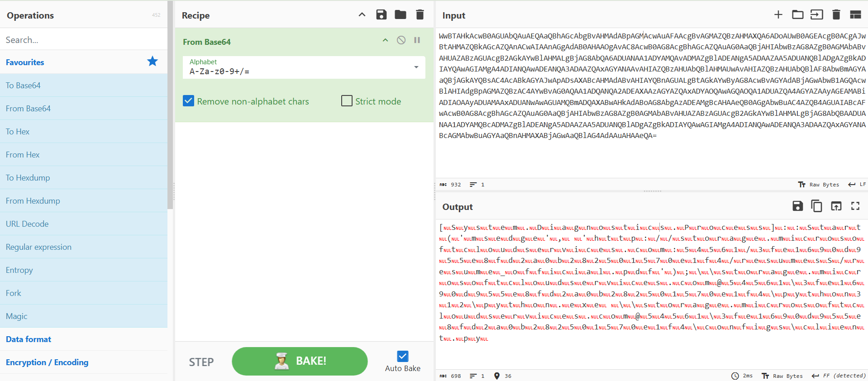Toggle the Auto Bake checkbox
868x381 pixels.
(402, 356)
